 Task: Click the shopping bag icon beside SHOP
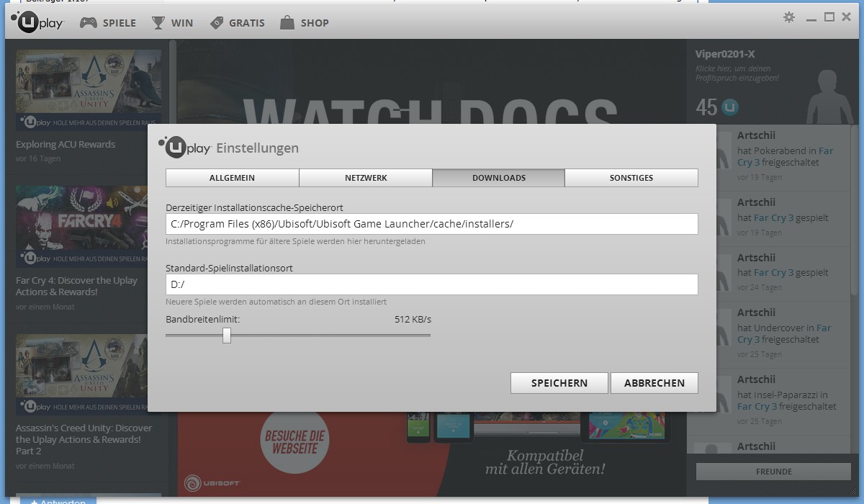(x=287, y=23)
